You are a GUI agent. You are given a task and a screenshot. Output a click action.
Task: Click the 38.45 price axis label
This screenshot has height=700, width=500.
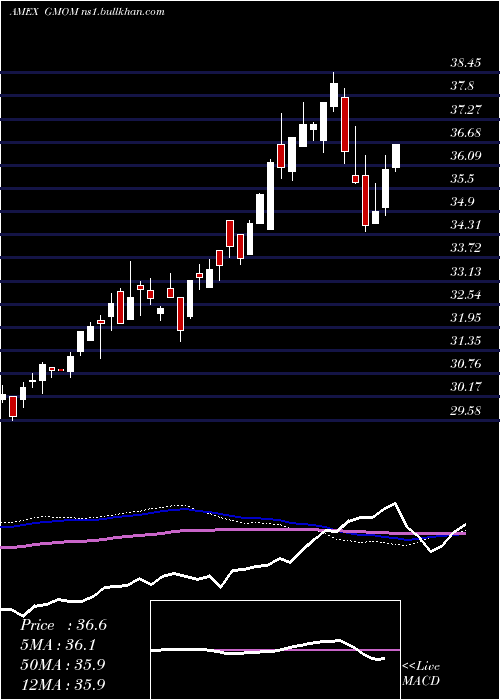coord(466,62)
